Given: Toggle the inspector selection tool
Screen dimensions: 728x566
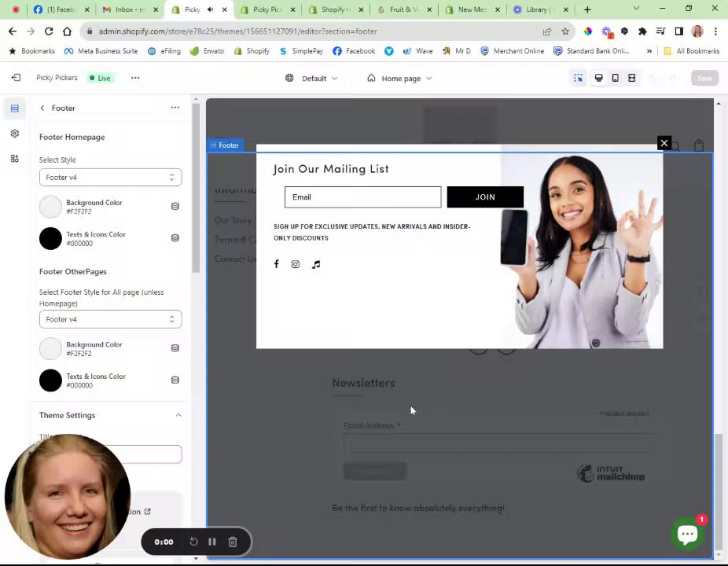Looking at the screenshot, I should pos(578,78).
